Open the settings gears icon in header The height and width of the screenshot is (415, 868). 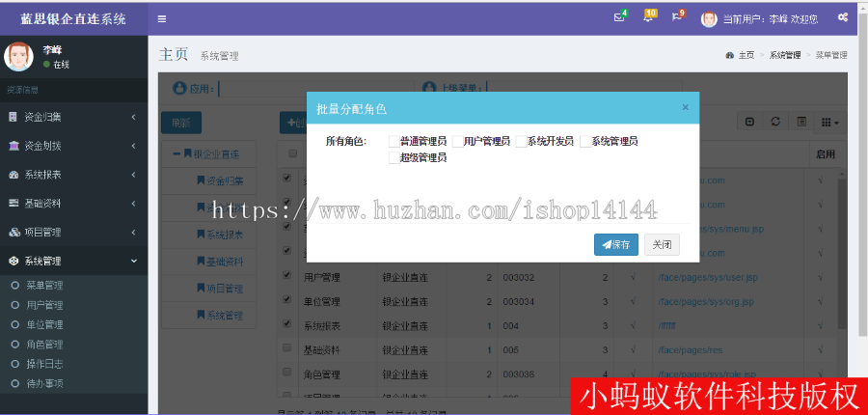coord(843,17)
